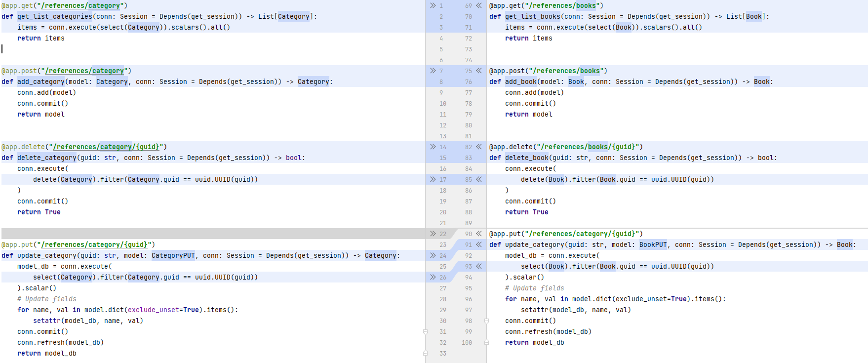Viewport: 868px width, 363px height.
Task: Collapse fold marker at left line 33
Action: pyautogui.click(x=425, y=353)
